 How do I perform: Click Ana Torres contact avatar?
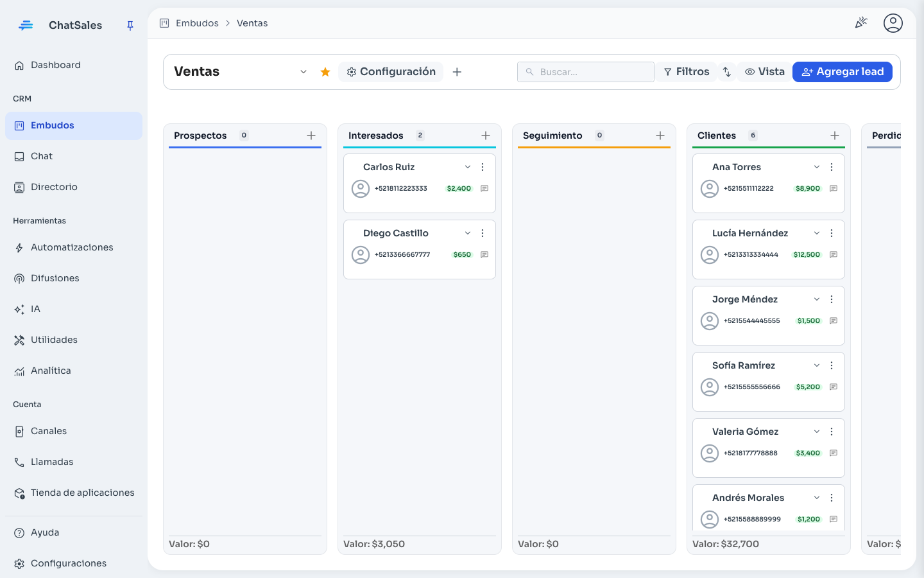coord(710,189)
